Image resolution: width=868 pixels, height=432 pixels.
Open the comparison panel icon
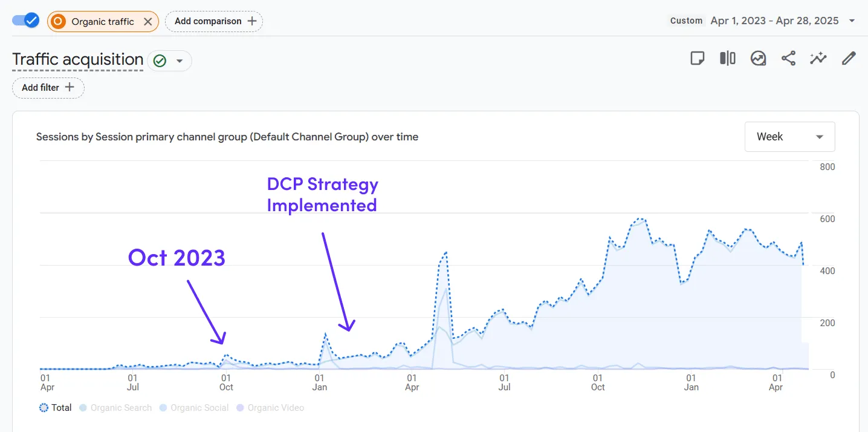coord(727,58)
